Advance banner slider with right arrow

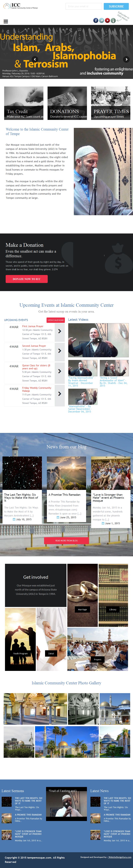tap(127, 59)
